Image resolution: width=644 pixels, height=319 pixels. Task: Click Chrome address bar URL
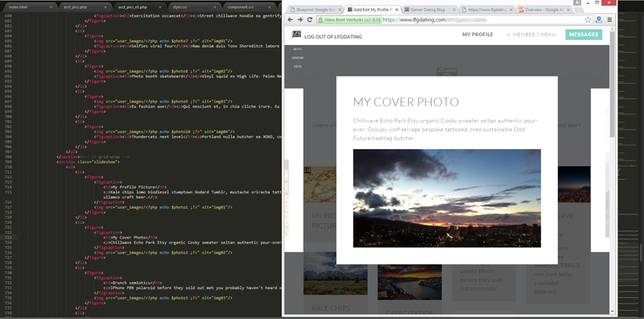(436, 19)
